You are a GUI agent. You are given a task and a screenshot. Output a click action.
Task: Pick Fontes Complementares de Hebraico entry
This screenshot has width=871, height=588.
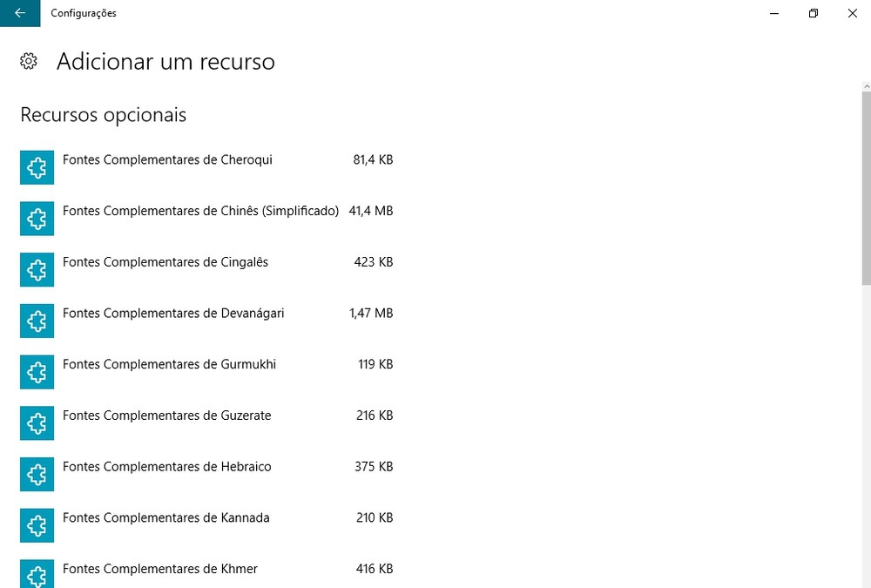[x=166, y=467]
